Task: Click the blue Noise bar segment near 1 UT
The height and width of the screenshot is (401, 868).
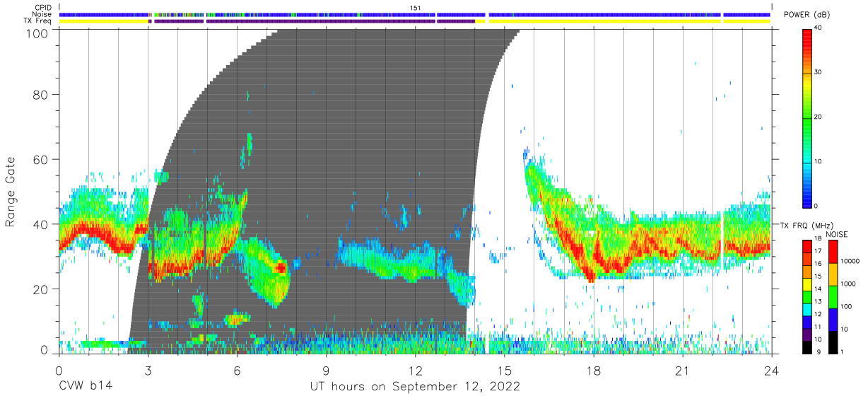Action: coord(105,14)
